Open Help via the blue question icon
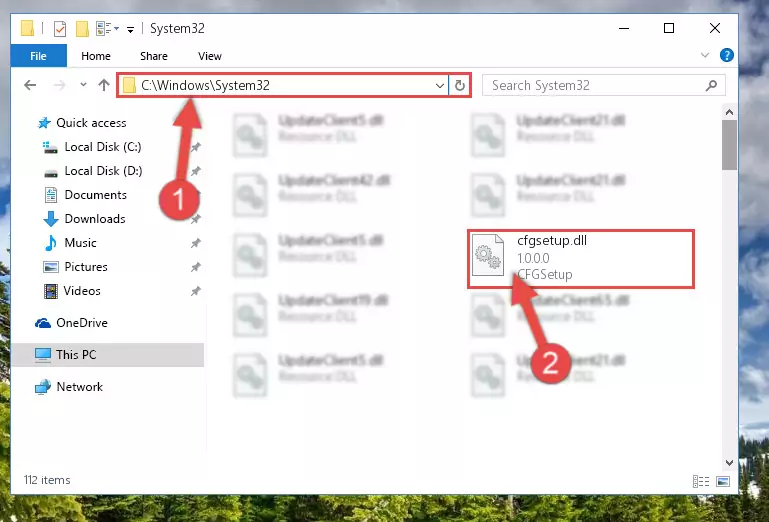Screen dimensions: 769x522 click(x=727, y=55)
